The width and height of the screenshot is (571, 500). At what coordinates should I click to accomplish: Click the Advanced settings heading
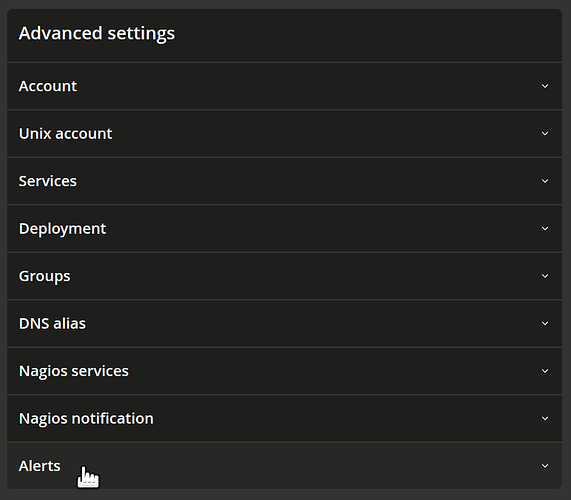click(x=97, y=34)
